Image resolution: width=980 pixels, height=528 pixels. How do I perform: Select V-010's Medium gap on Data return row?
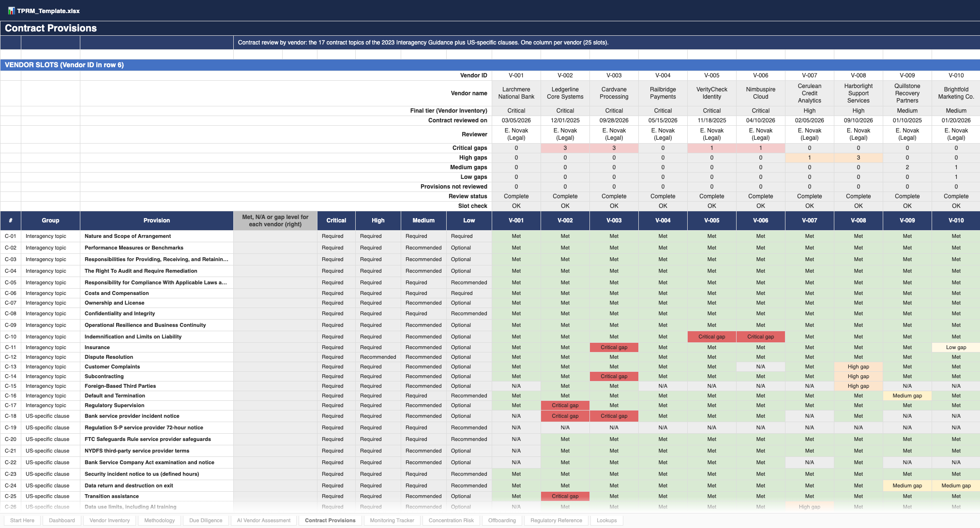click(x=956, y=485)
